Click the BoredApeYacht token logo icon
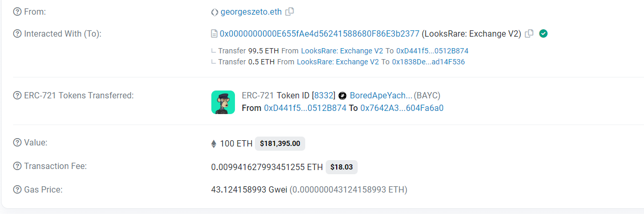Viewport: 644px width, 214px height. (343, 96)
